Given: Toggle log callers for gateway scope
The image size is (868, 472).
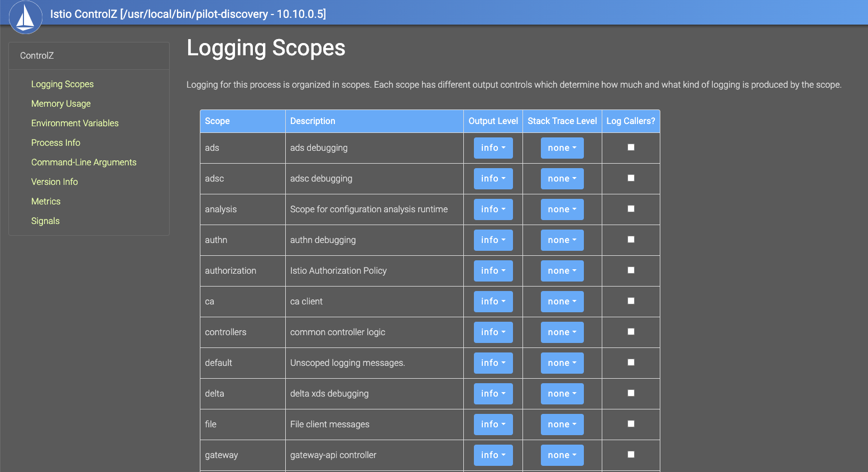Looking at the screenshot, I should [631, 455].
